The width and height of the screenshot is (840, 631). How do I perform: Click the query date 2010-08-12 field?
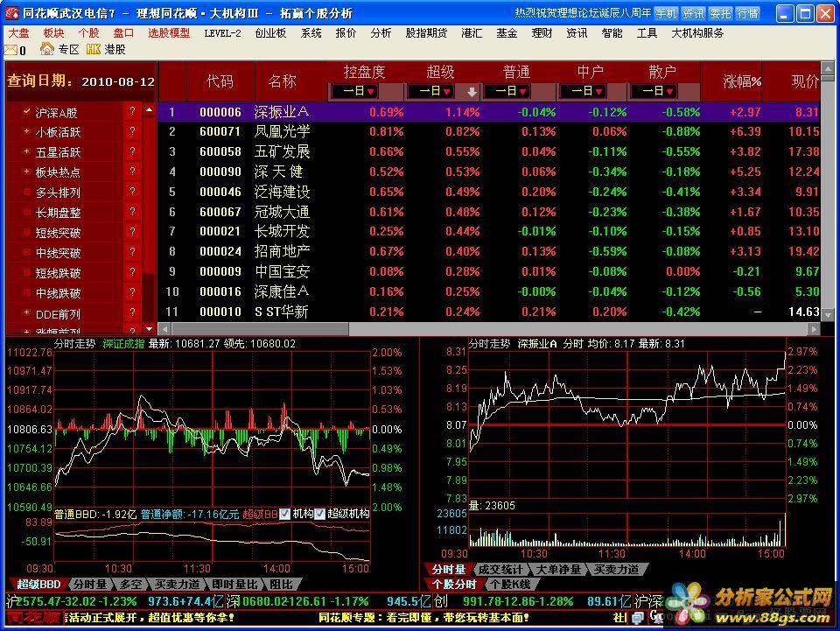point(118,82)
